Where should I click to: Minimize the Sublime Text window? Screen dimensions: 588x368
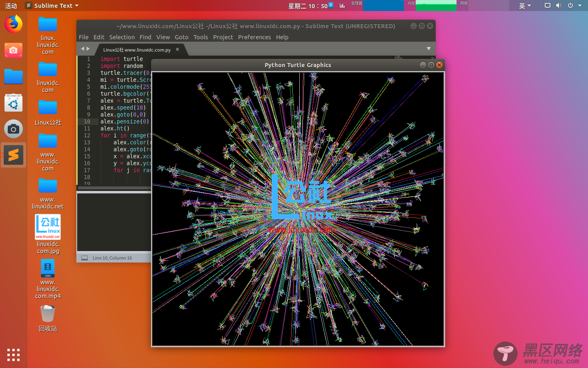[x=414, y=26]
